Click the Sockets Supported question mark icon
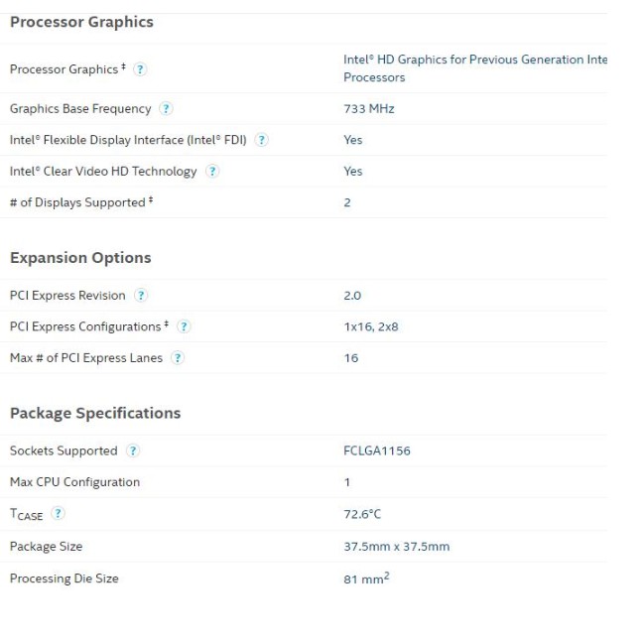The height and width of the screenshot is (644, 644). [133, 451]
